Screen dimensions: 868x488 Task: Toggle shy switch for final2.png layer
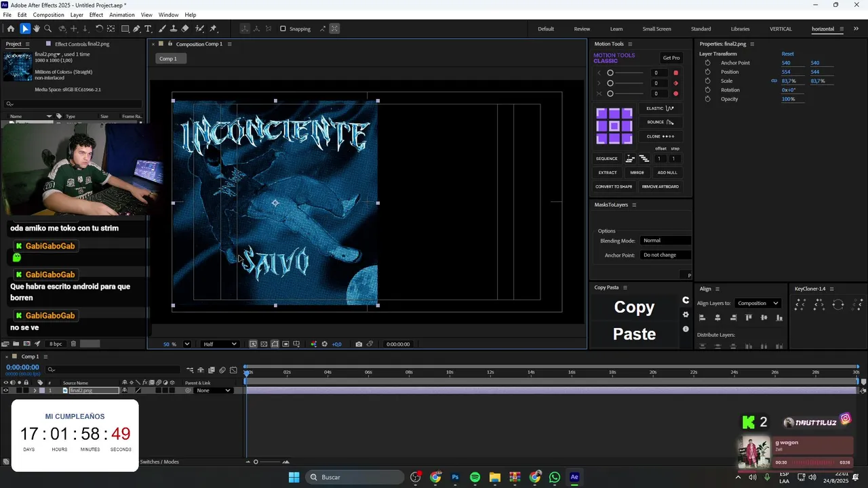tap(124, 390)
